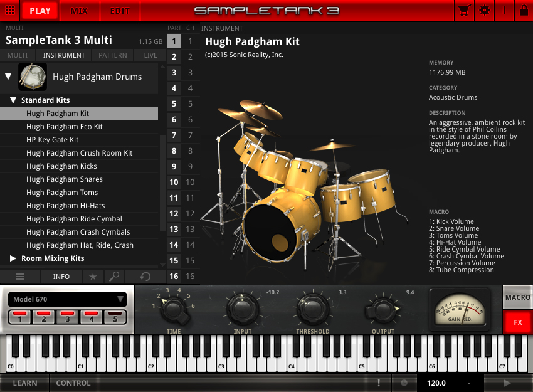Open the MULTI browser tab
Image resolution: width=533 pixels, height=392 pixels.
[18, 55]
